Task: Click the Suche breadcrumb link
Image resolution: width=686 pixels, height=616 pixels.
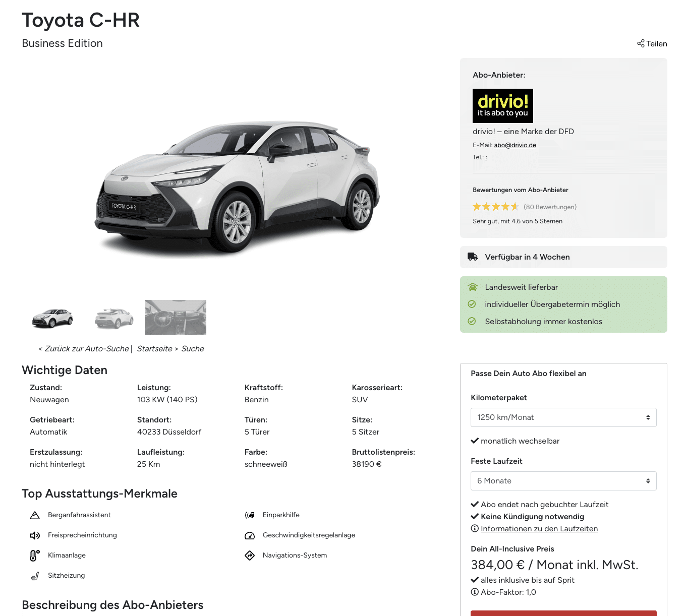Action: [193, 349]
